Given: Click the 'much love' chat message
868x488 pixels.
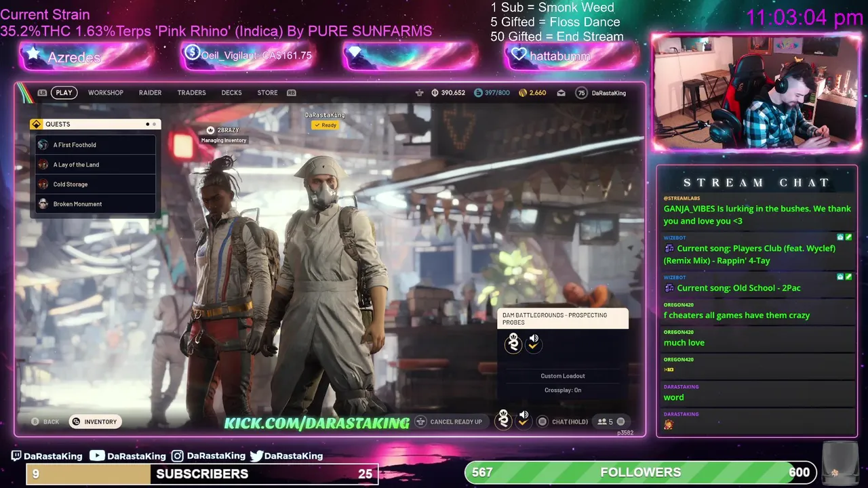Looking at the screenshot, I should [x=684, y=342].
